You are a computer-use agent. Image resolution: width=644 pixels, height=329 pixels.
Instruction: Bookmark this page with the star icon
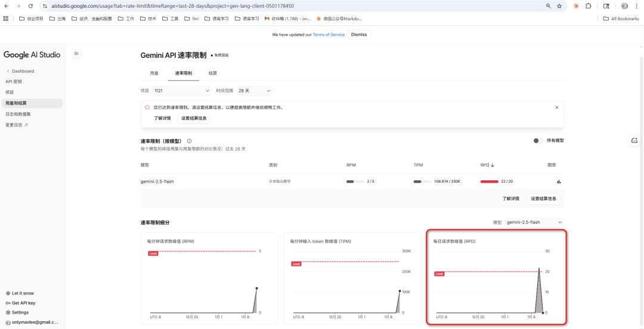pos(559,6)
